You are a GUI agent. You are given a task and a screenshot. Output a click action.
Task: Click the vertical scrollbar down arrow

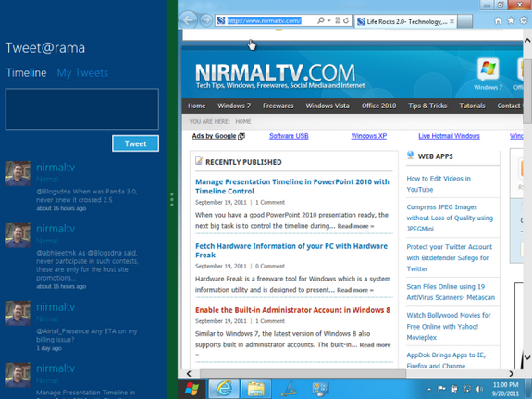(527, 357)
